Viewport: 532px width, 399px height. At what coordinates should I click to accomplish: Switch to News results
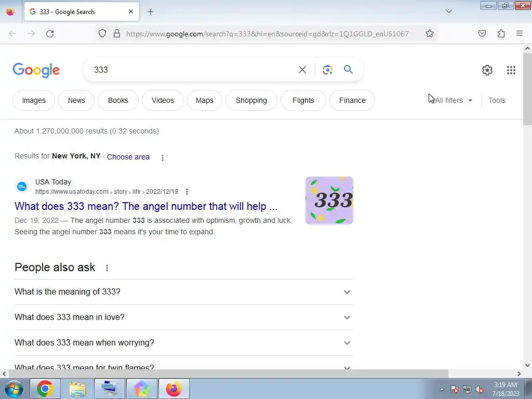coord(76,100)
